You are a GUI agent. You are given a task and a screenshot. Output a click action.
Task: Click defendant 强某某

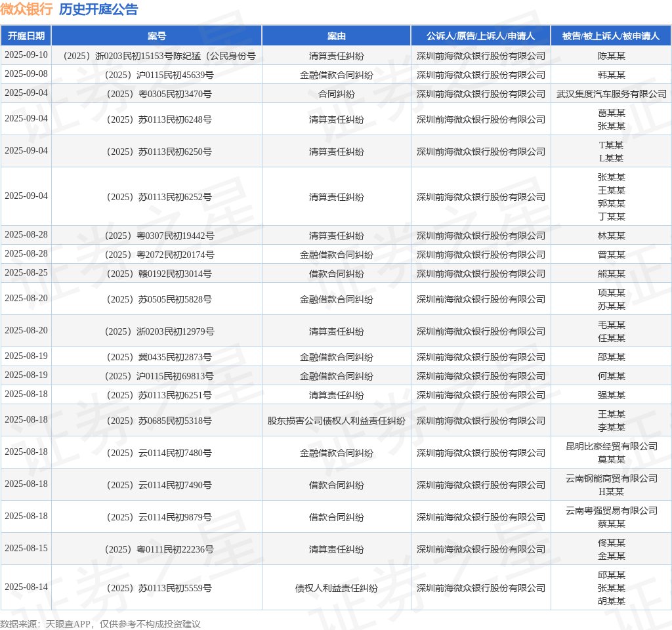point(612,395)
